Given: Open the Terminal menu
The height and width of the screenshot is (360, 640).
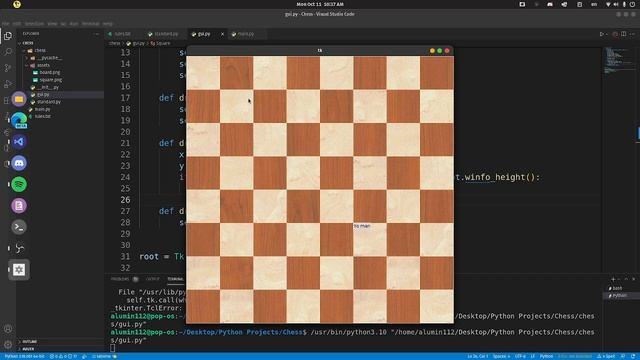Looking at the screenshot, I should click(91, 24).
